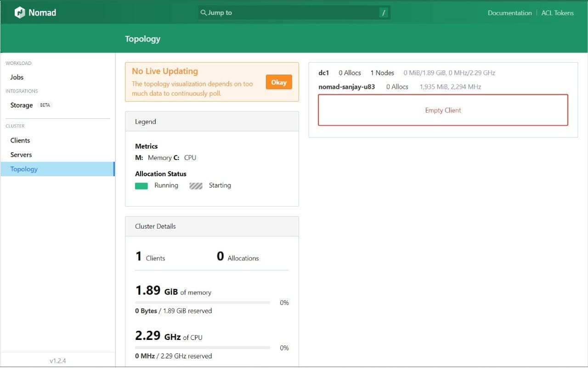The image size is (588, 368).
Task: Select Topology in the cluster sidebar
Action: [23, 169]
